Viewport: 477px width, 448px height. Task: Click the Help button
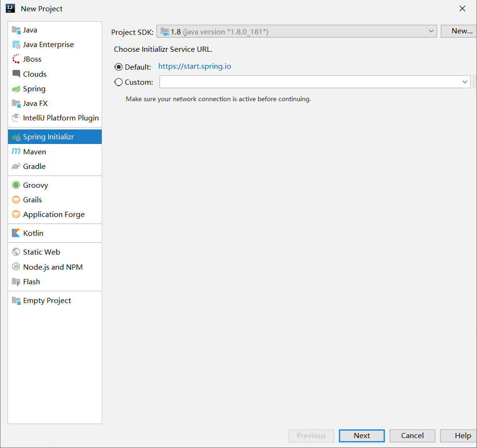point(460,436)
